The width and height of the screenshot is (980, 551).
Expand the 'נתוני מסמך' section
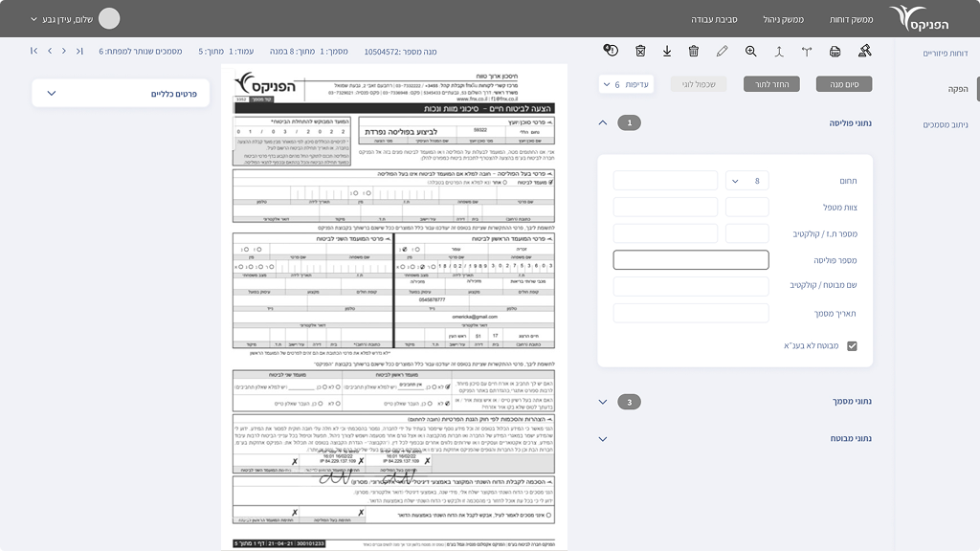point(602,402)
